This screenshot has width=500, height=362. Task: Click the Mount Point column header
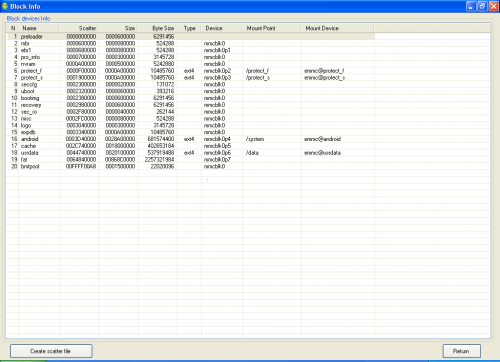[271, 28]
